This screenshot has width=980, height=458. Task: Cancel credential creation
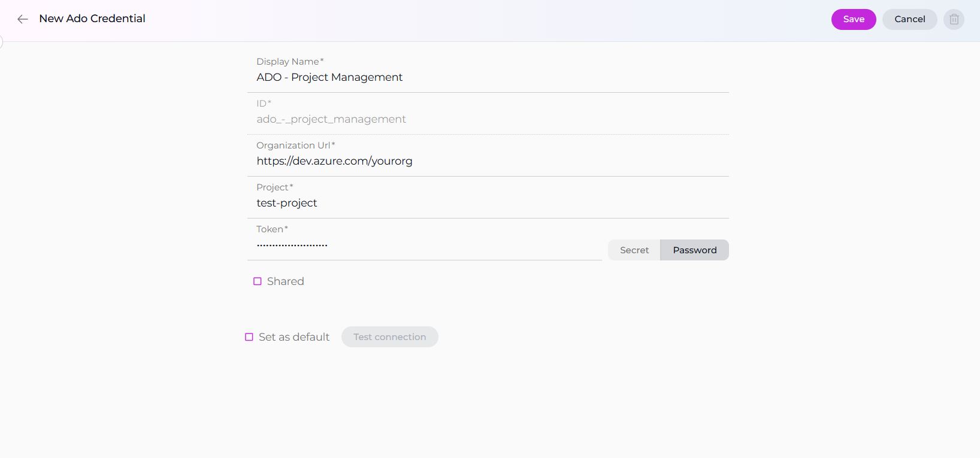(x=909, y=19)
